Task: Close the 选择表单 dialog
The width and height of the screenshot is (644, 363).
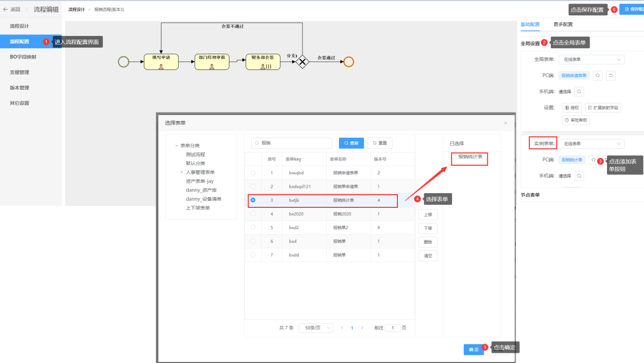Action: pyautogui.click(x=505, y=123)
